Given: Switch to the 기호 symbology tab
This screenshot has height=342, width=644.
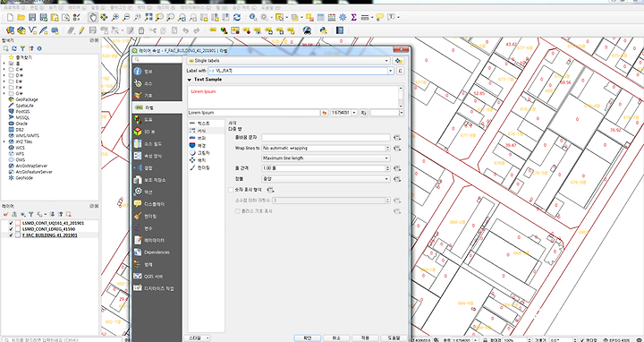Looking at the screenshot, I should point(157,96).
